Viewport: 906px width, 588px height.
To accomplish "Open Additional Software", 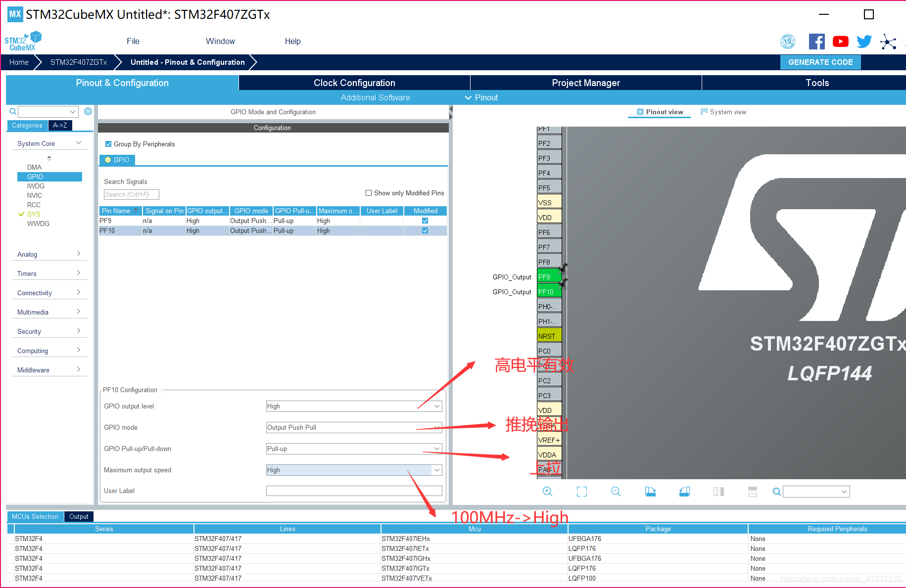I will pyautogui.click(x=376, y=97).
